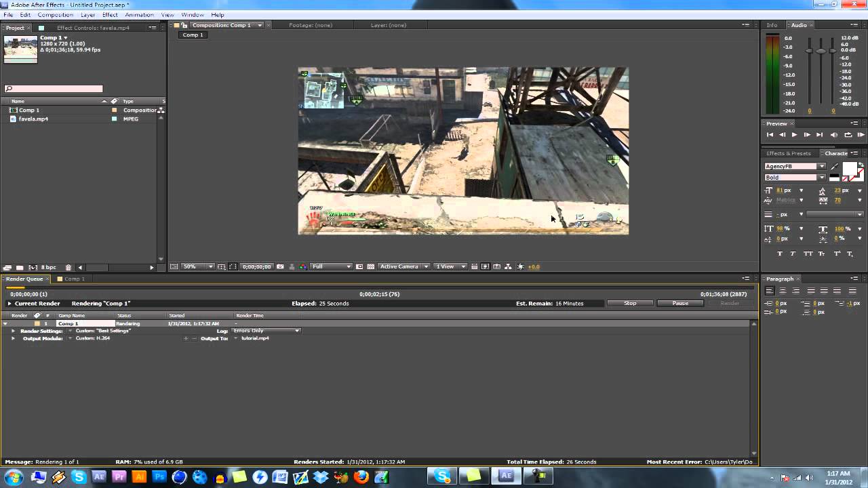Screen dimensions: 868x488
Task: Click the Custom: H.264 output module link
Action: point(93,338)
